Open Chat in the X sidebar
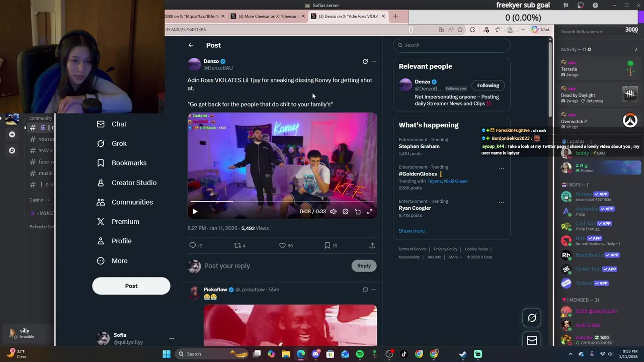 tap(112, 124)
